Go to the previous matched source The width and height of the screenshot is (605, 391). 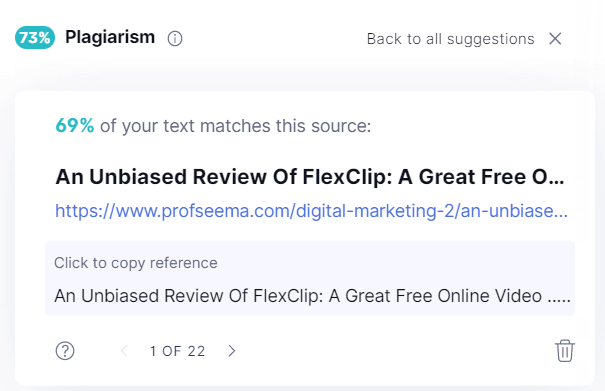pos(124,351)
